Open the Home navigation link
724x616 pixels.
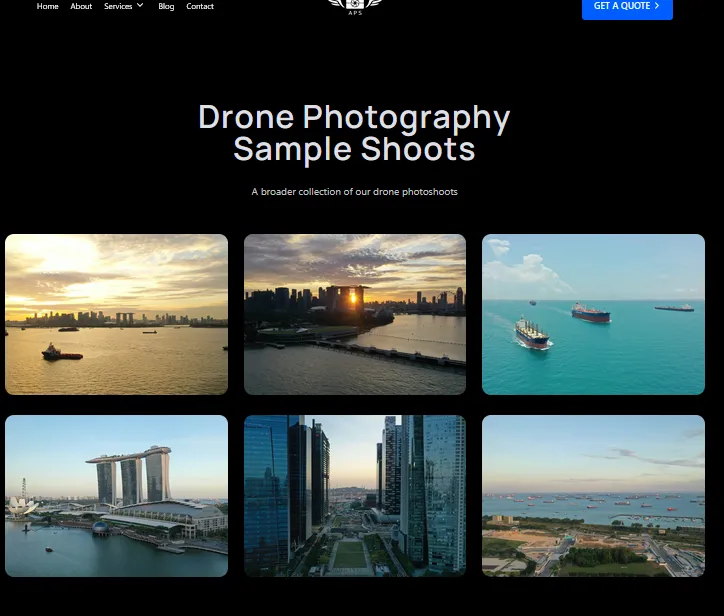(48, 6)
